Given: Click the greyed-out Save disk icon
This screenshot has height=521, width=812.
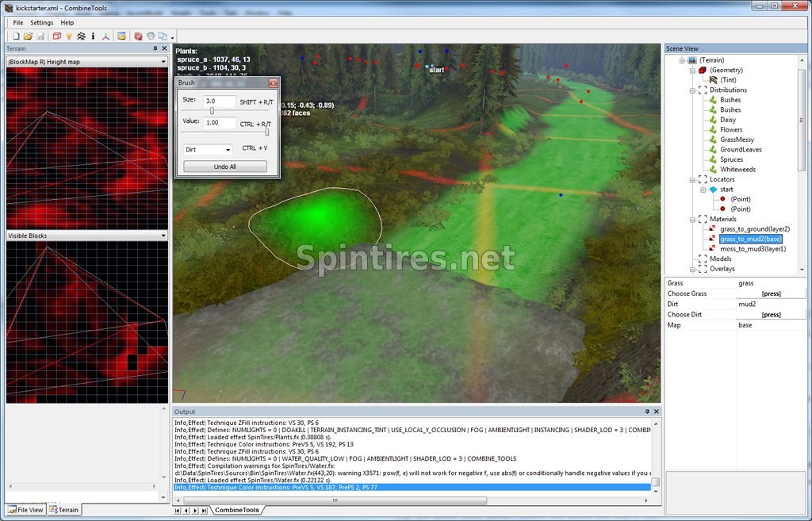Looking at the screenshot, I should [40, 36].
